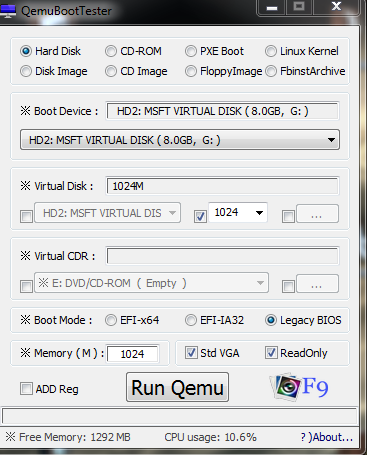
Task: Click the Boot Device text field
Action: coord(223,111)
